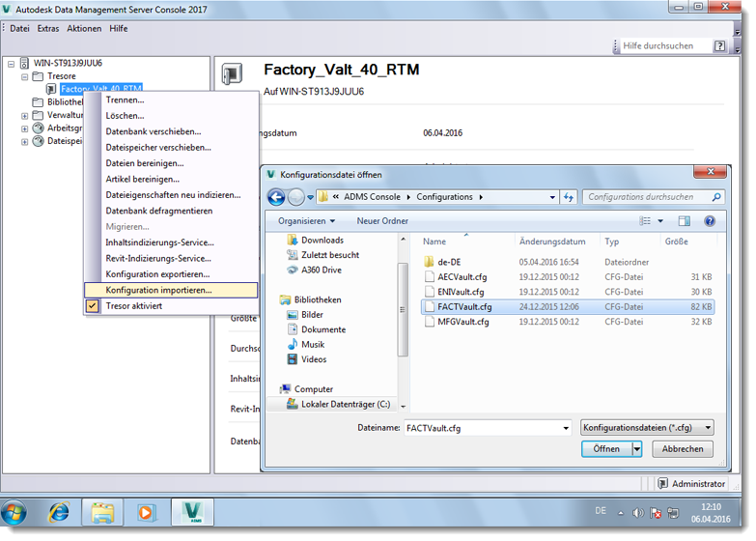Click the Dateiname input field

(x=482, y=428)
